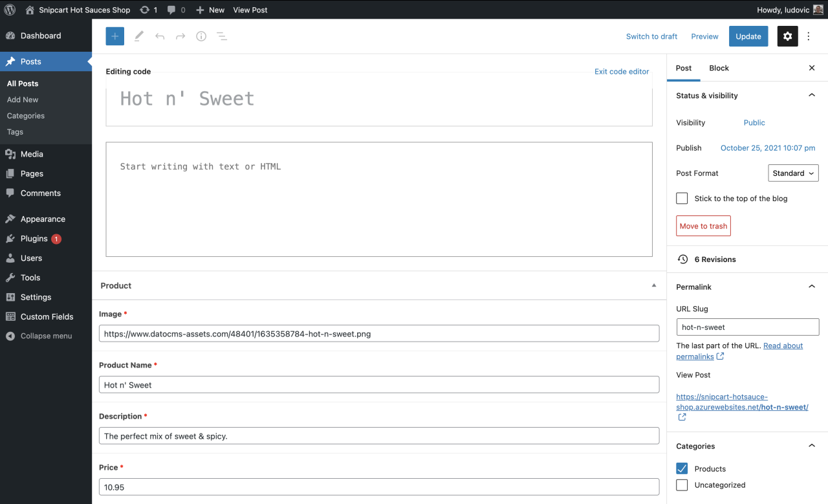828x504 pixels.
Task: Click Exit code editor link
Action: [621, 72]
